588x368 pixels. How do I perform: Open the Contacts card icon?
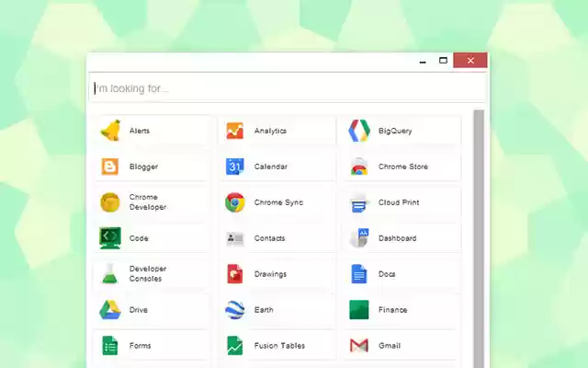click(x=235, y=238)
